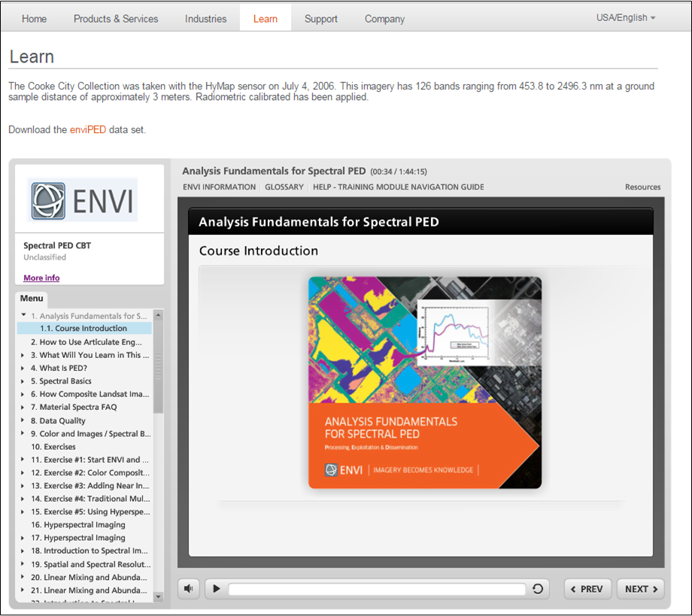Expand the Spectral Basics section
Viewport: 692px width, 616px height.
(x=24, y=381)
